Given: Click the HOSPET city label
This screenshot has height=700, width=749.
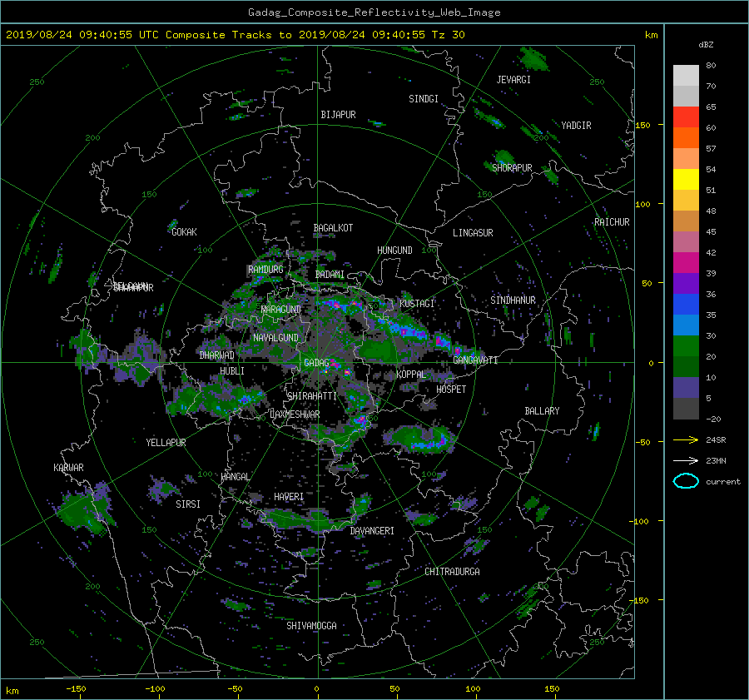Looking at the screenshot, I should (x=451, y=389).
